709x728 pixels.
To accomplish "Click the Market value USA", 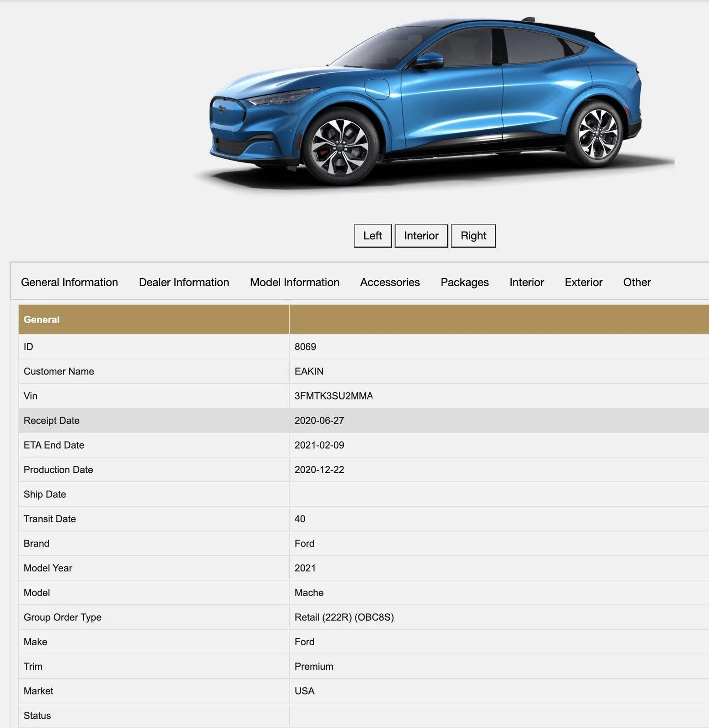I will [304, 691].
